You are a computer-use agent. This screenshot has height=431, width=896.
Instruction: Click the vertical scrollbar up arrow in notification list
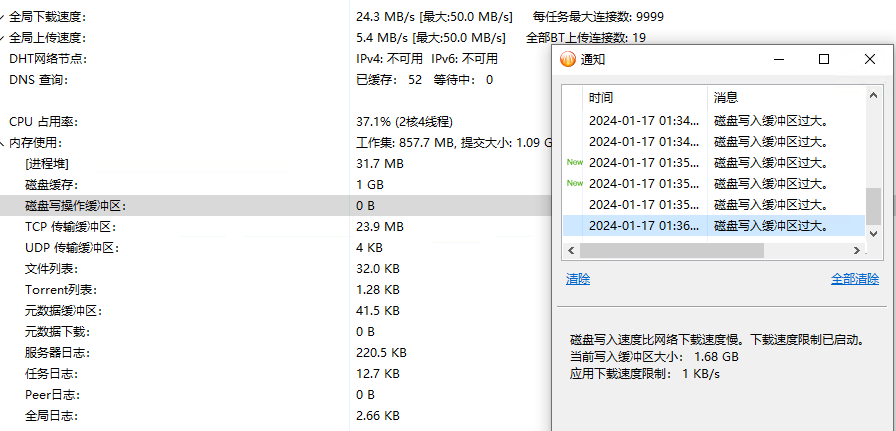[873, 96]
